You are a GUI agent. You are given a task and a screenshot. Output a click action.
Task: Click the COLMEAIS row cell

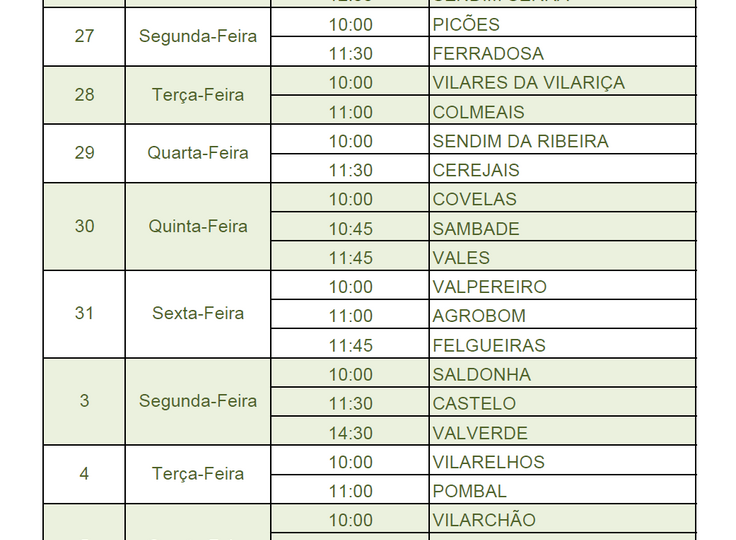[x=562, y=110]
